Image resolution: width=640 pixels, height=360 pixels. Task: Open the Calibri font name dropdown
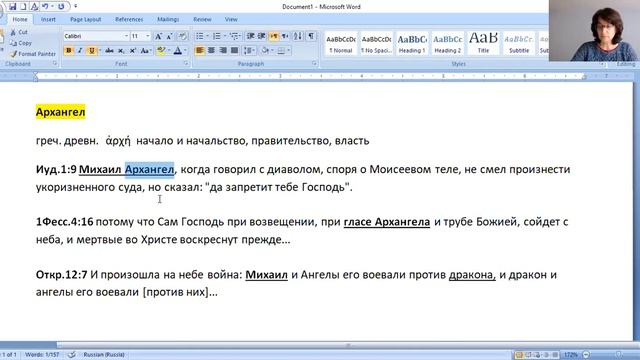[x=126, y=36]
